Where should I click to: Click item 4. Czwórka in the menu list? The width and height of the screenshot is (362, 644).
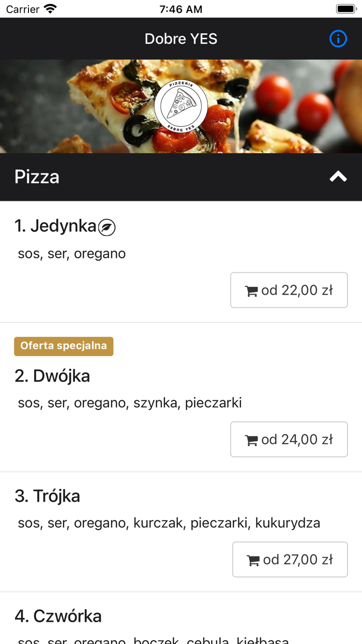58,616
